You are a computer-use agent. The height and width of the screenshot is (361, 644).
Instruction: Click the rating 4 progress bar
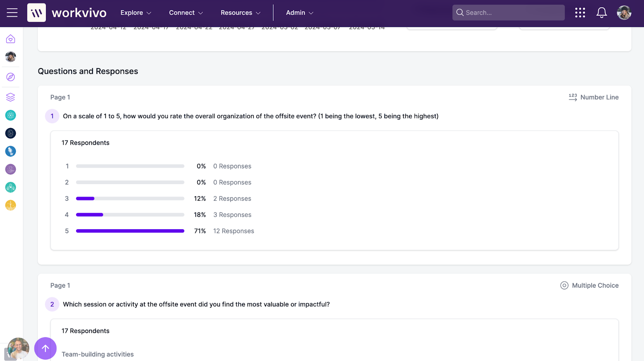click(x=130, y=215)
